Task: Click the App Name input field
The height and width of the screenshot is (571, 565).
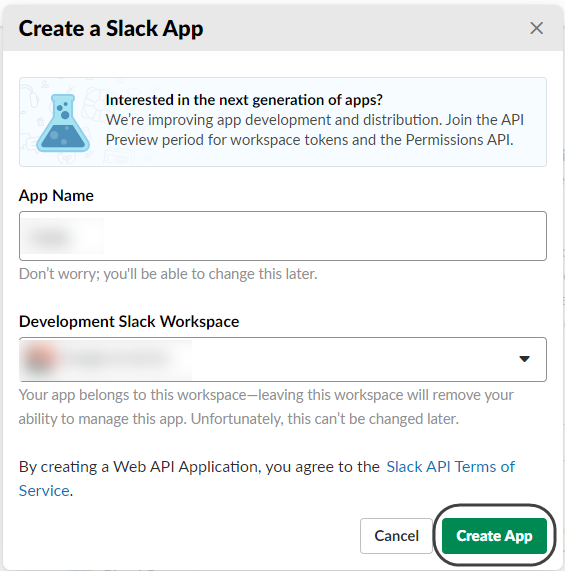Action: (x=282, y=236)
